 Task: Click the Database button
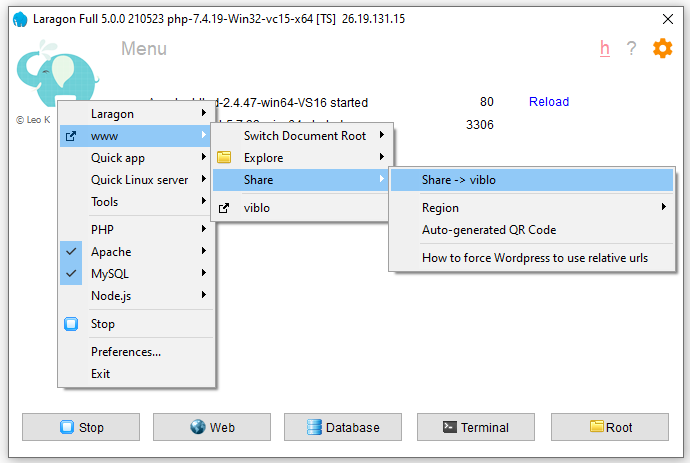(343, 427)
